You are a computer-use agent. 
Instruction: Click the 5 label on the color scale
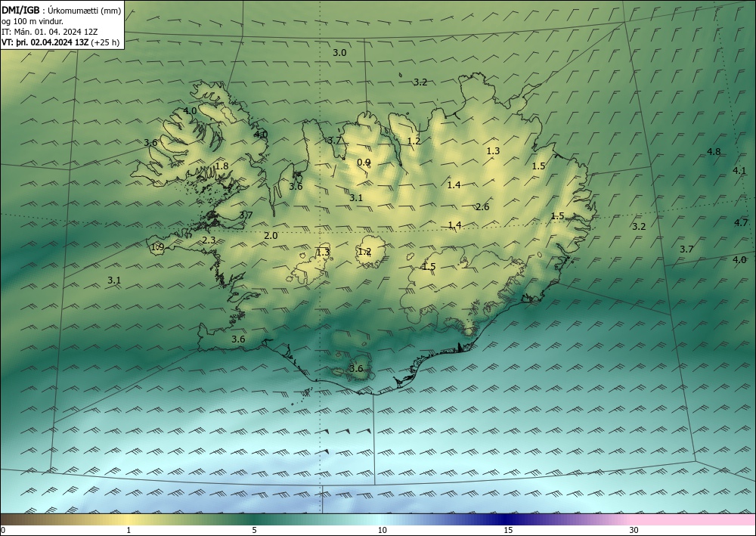(254, 530)
